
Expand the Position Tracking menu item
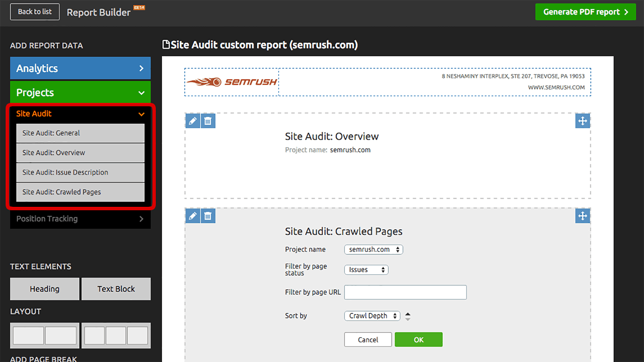coord(80,219)
